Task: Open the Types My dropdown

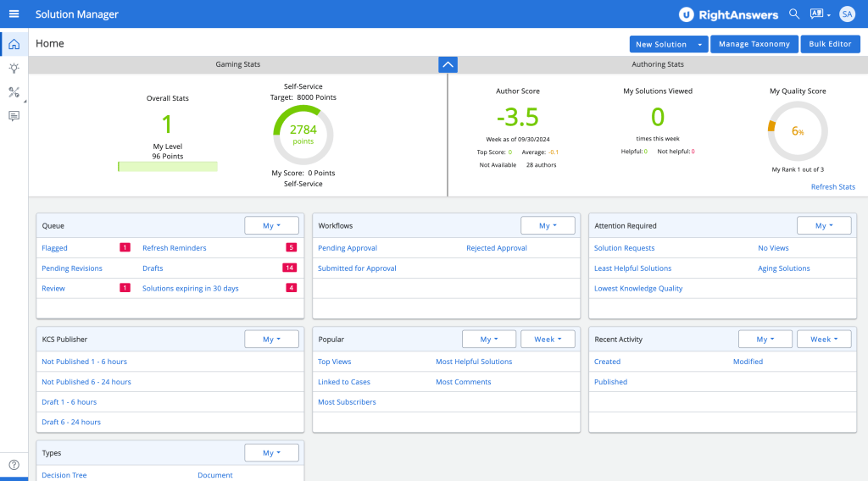Action: coord(271,453)
